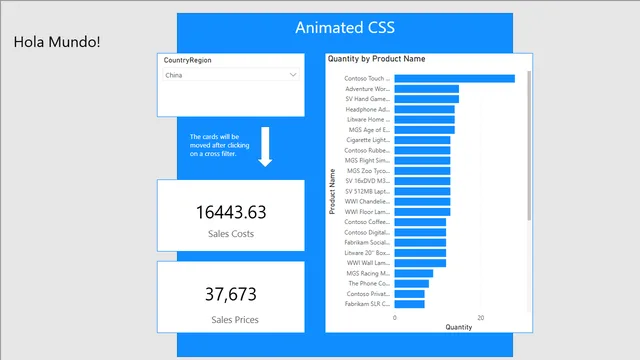Click the 'Hola Mundo!' text

point(57,42)
